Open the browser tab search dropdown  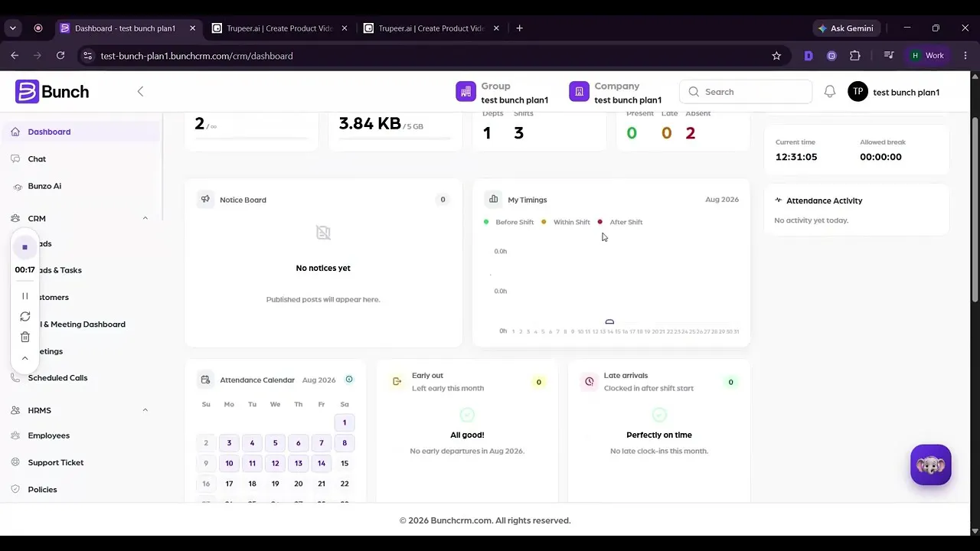coord(13,28)
